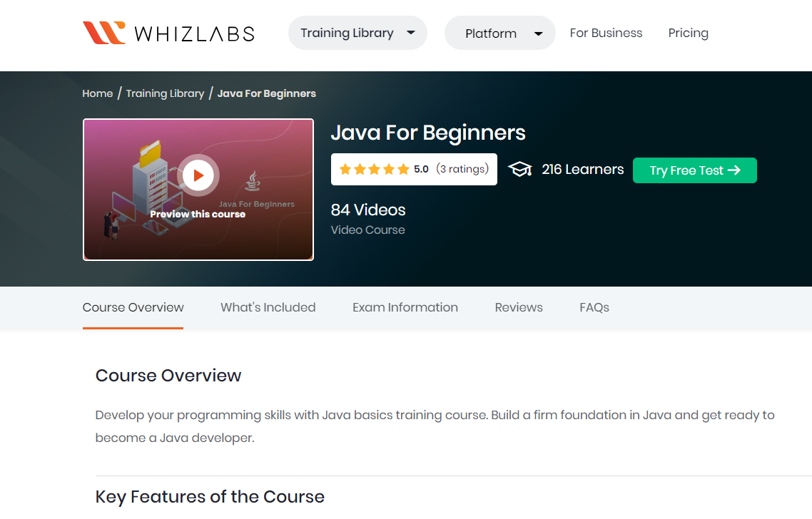This screenshot has width=812, height=519.
Task: Open the FAQs tab
Action: point(594,307)
